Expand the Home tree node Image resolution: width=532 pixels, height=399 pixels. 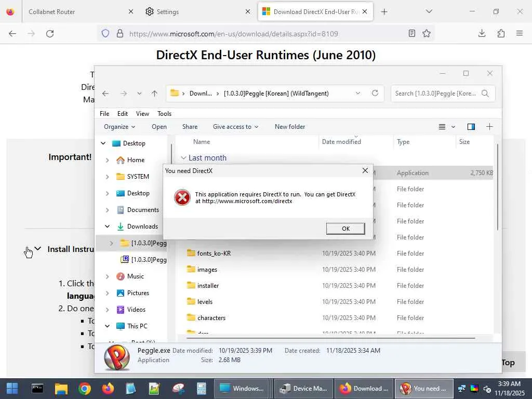coord(107,160)
